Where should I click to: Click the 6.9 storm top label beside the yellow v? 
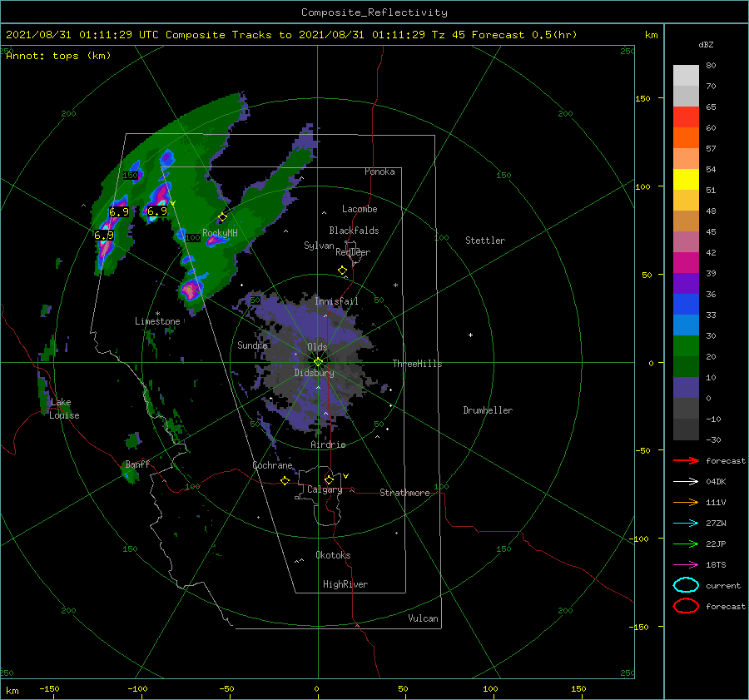click(157, 211)
